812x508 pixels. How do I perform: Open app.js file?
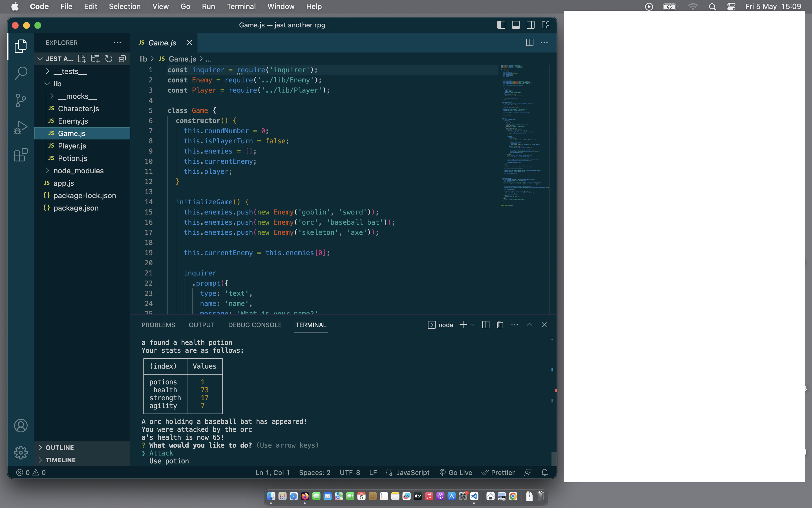point(82,183)
